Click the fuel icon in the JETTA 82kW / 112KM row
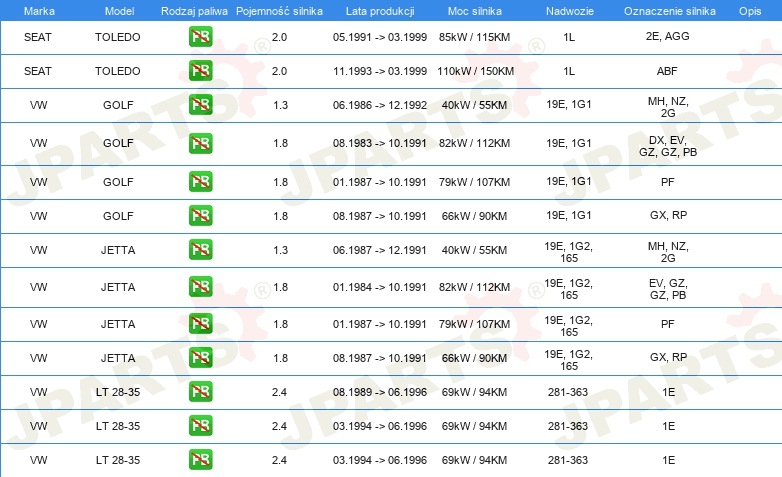 point(200,287)
